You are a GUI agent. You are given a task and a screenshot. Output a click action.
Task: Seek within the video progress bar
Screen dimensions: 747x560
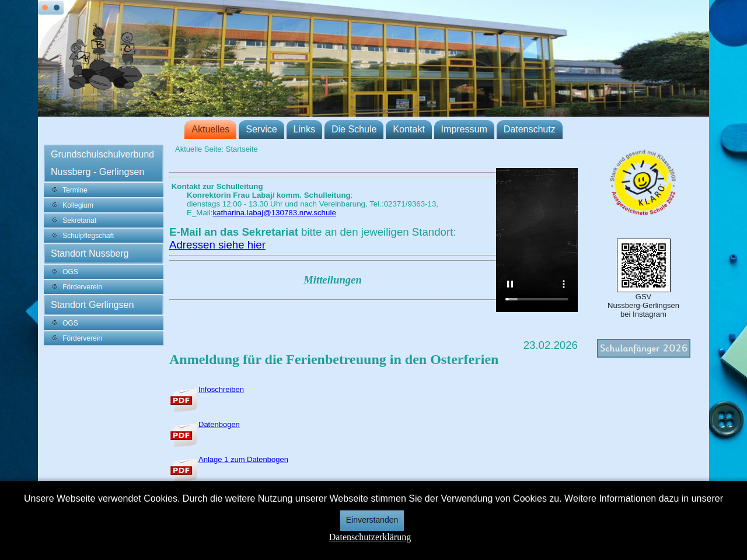tap(537, 299)
